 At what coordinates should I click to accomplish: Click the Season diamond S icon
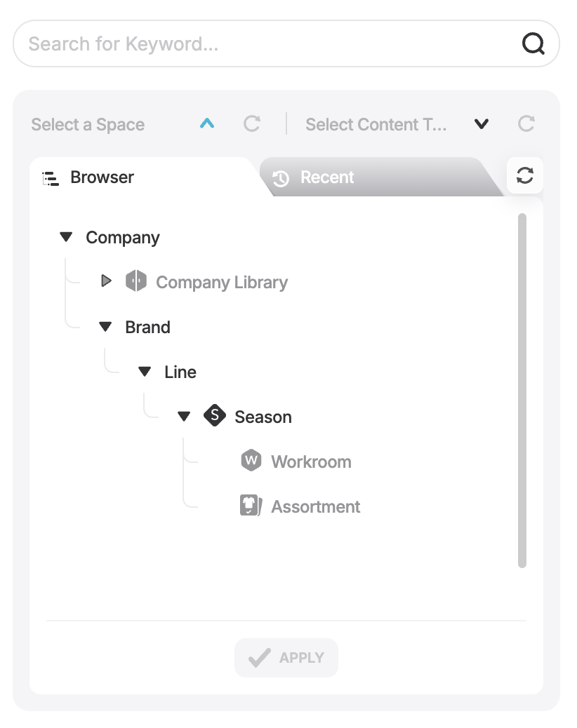215,415
